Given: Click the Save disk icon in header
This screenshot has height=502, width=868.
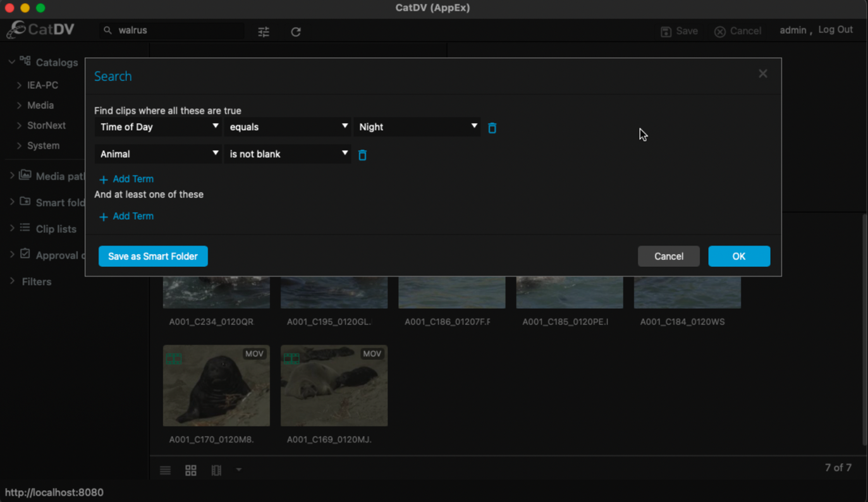Looking at the screenshot, I should point(666,32).
